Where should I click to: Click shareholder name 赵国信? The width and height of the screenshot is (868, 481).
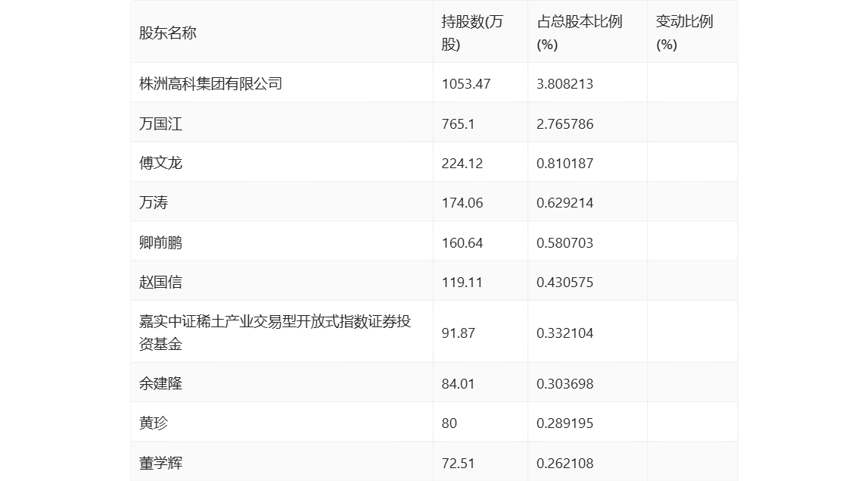(160, 282)
